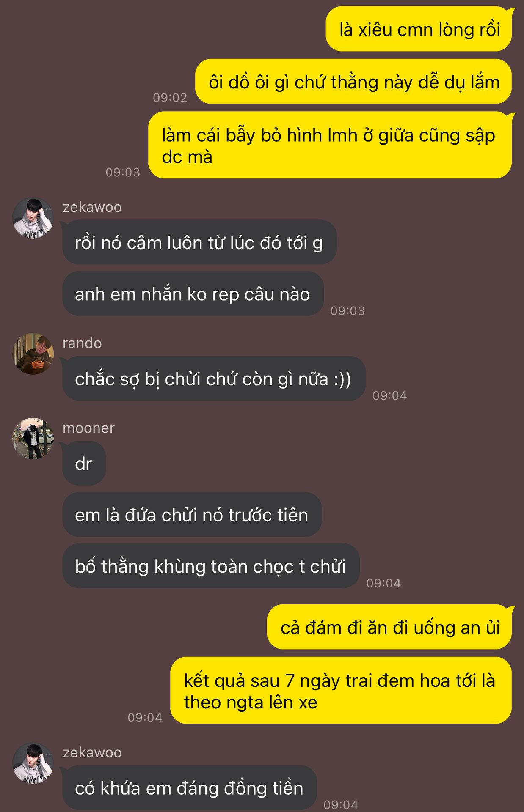Tap the message 'làm cái bẫy bỏ hình lmh'
Screen dimensions: 524x812
coord(330,145)
